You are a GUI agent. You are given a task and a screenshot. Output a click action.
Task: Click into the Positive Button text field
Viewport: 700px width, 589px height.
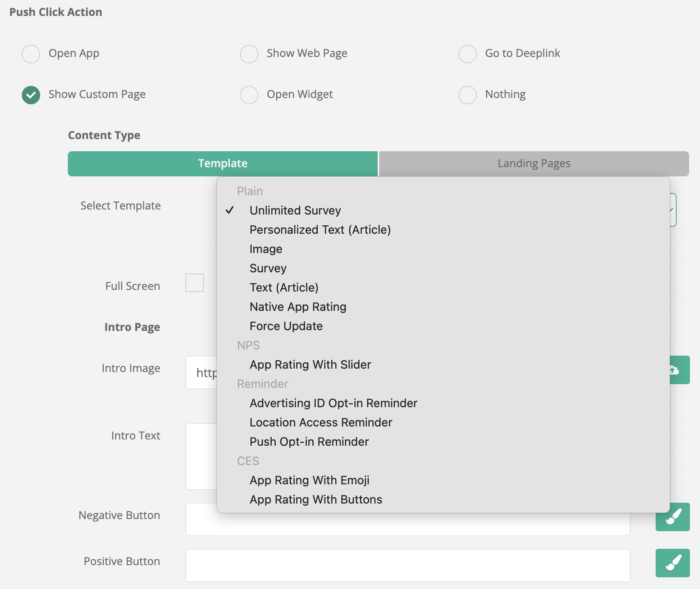coord(408,565)
